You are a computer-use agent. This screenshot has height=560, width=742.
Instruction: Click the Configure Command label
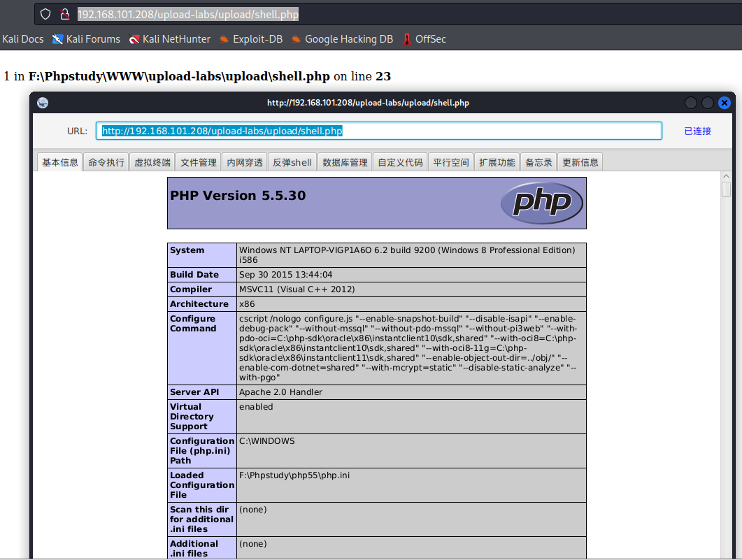(x=193, y=324)
